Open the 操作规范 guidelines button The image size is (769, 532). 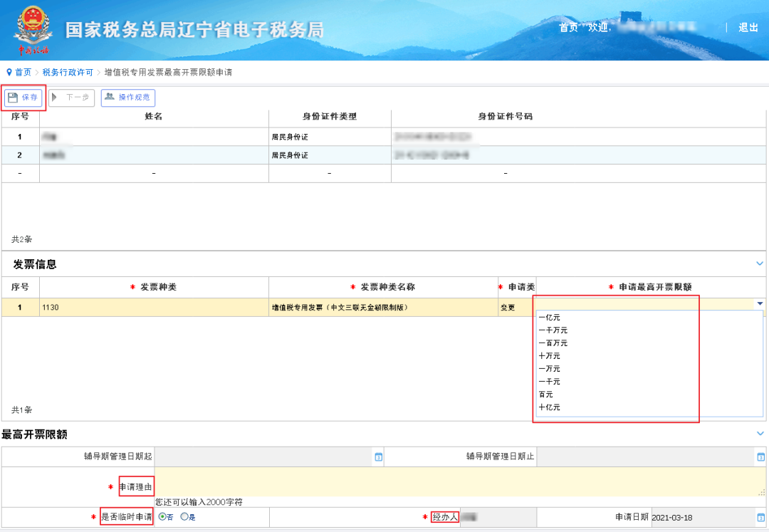(128, 98)
